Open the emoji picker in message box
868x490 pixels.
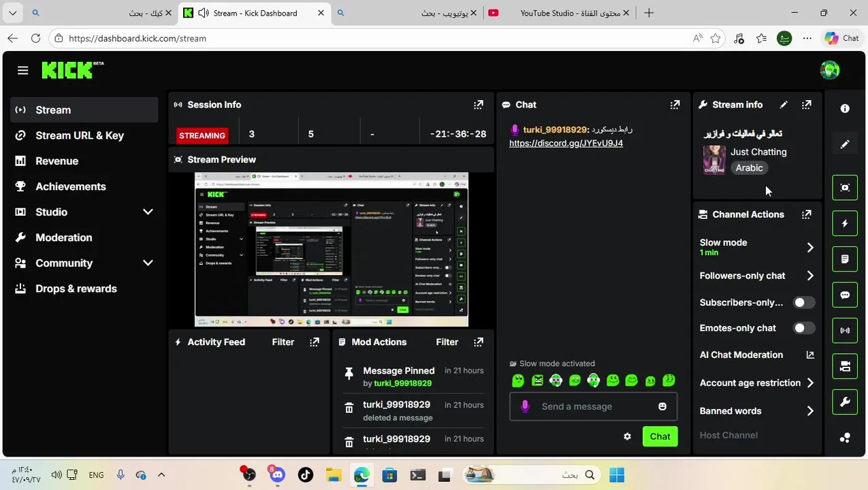(x=662, y=406)
